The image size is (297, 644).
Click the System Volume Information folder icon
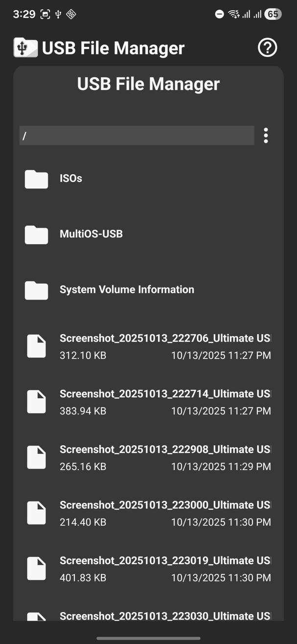coord(36,290)
